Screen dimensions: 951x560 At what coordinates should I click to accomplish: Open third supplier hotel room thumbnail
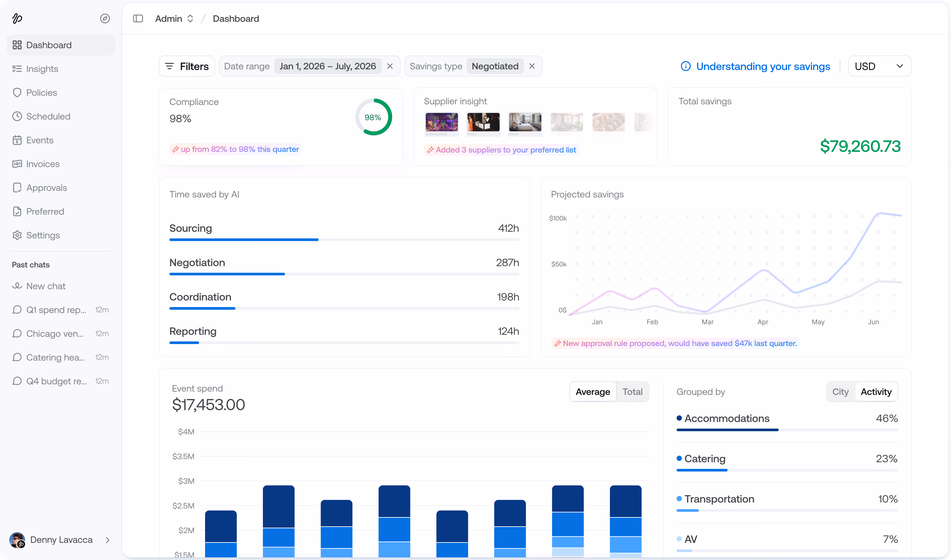pos(525,122)
